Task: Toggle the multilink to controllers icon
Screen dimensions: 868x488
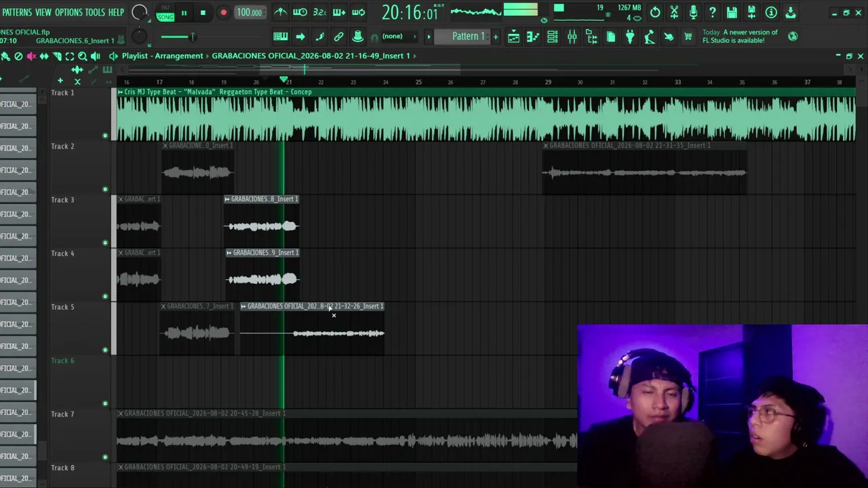Action: tap(358, 37)
